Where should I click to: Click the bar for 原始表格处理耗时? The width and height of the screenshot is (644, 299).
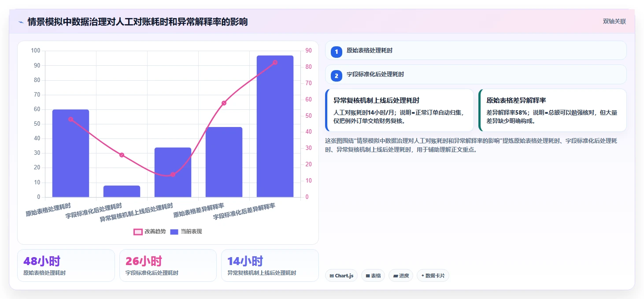(x=70, y=153)
